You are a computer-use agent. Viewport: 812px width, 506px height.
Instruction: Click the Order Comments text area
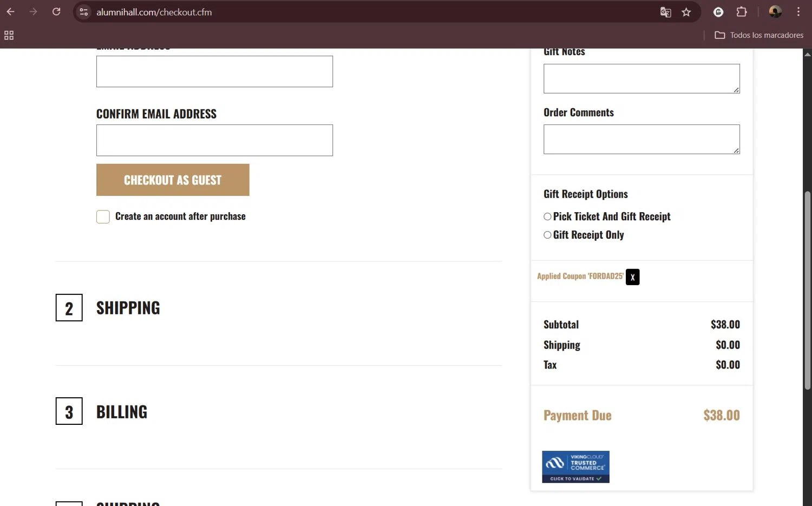pyautogui.click(x=641, y=139)
